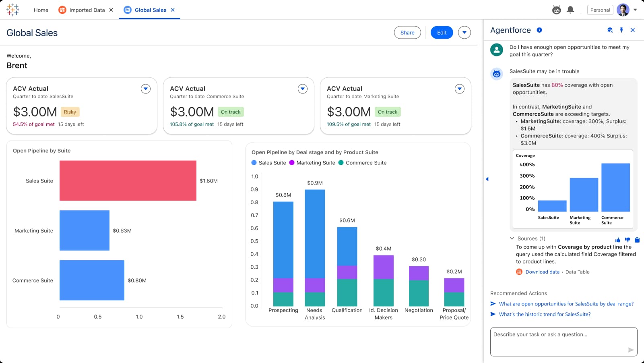This screenshot has width=644, height=363.
Task: Switch to the Imported Data tab
Action: pos(86,10)
